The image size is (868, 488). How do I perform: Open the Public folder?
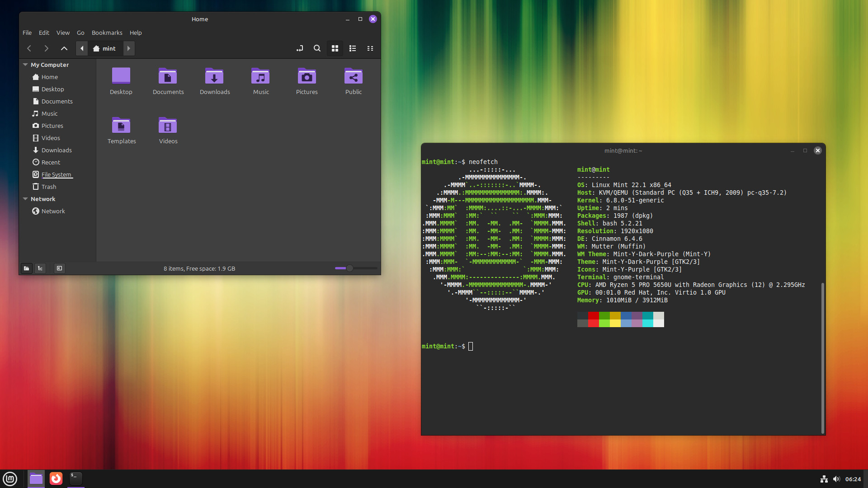(353, 76)
